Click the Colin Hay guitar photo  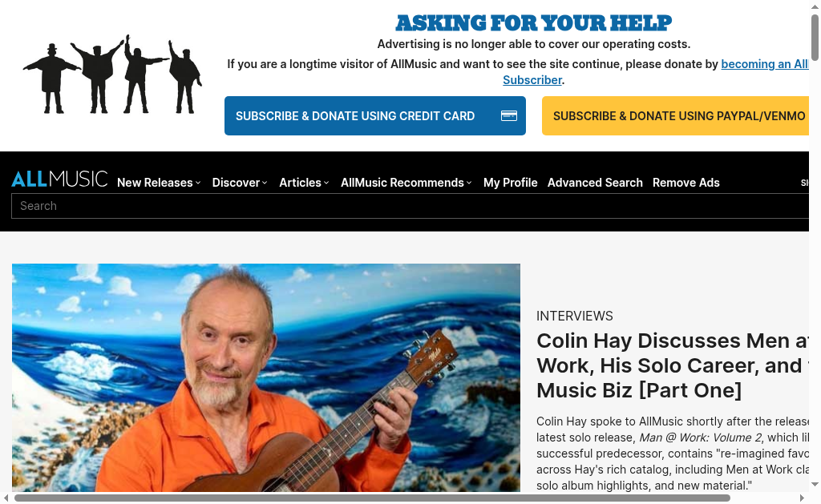266,377
